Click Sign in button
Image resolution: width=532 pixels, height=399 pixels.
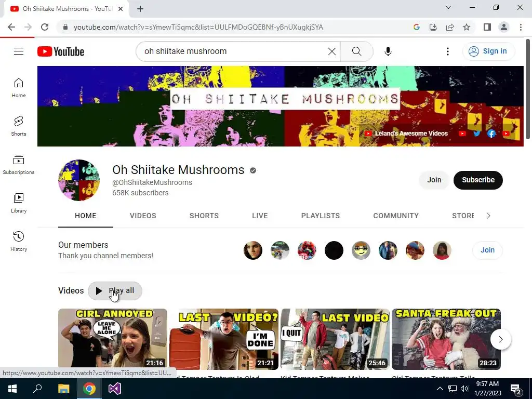tap(488, 51)
